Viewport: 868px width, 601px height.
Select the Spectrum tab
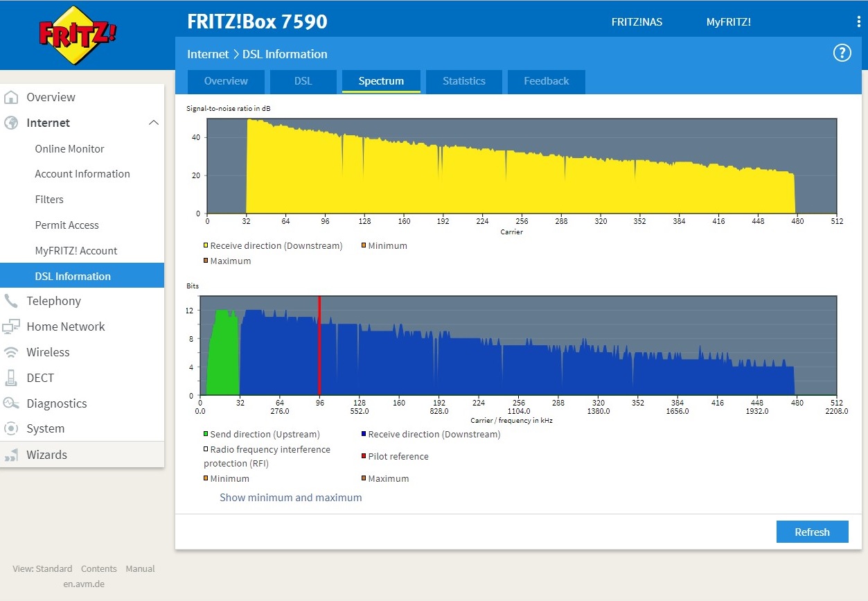tap(381, 81)
